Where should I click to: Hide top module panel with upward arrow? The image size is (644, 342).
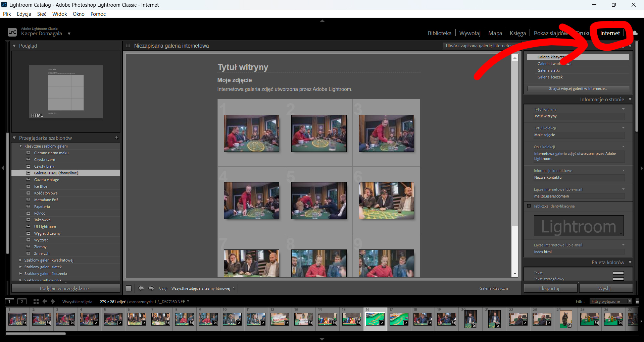322,21
